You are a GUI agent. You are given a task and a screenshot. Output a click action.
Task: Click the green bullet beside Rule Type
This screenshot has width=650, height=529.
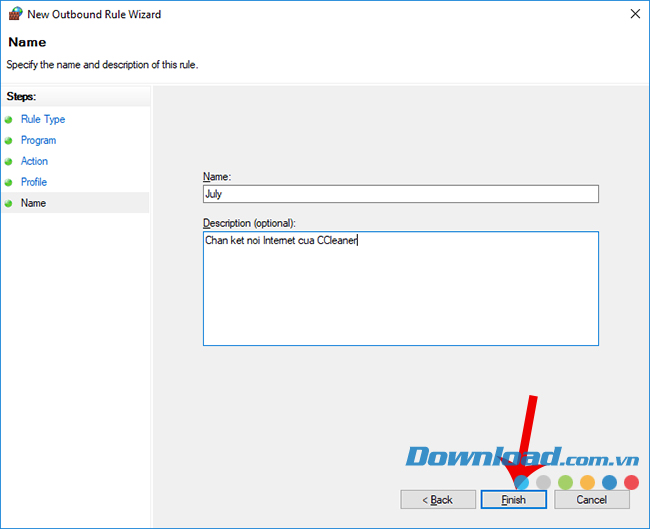tap(8, 120)
